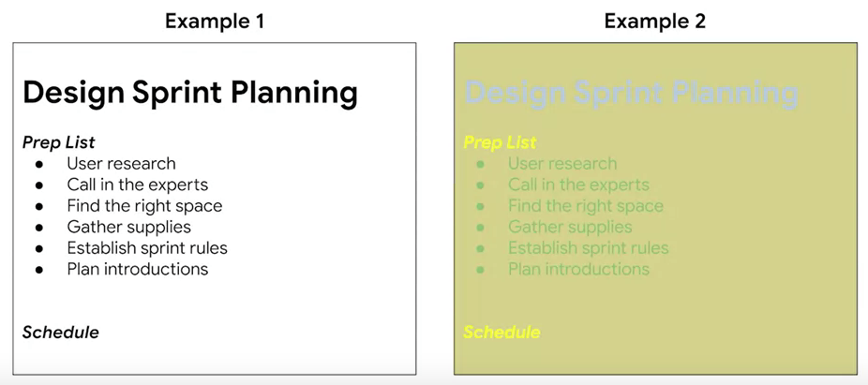
Task: Click the Example 1 heading
Action: tap(215, 22)
